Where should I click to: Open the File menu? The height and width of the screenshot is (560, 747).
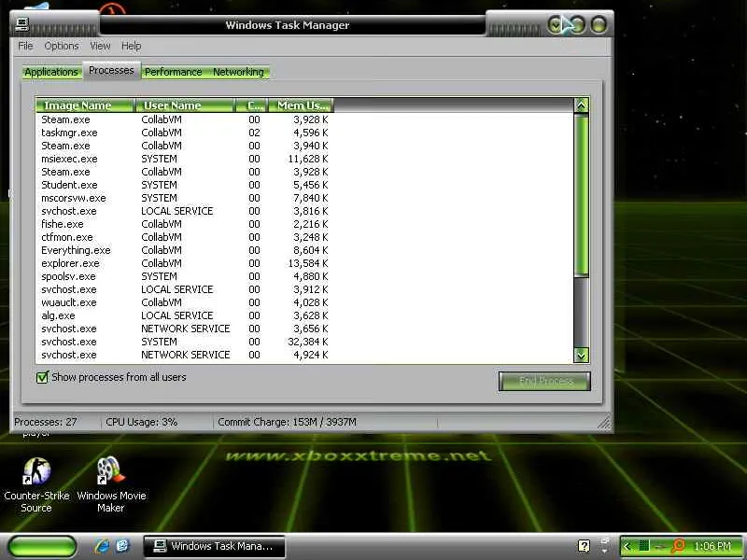click(25, 46)
